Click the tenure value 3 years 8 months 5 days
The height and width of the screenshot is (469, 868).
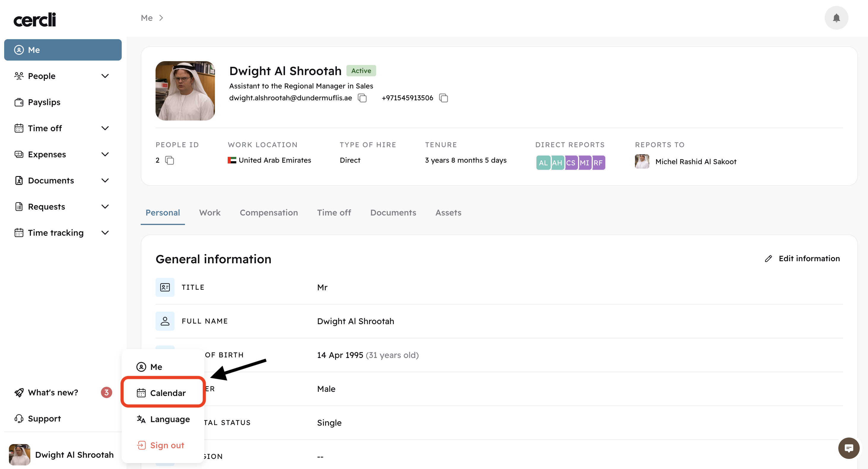pos(466,160)
